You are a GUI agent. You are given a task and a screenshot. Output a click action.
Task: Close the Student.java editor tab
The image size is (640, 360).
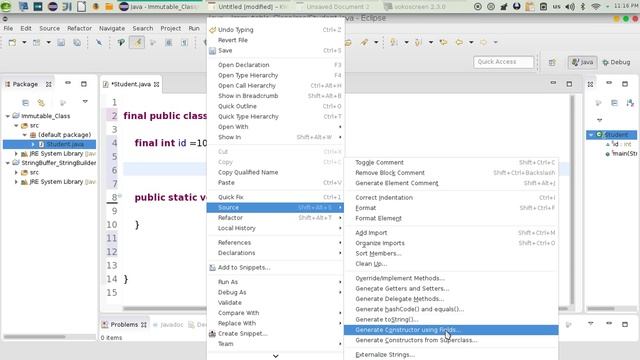[157, 84]
